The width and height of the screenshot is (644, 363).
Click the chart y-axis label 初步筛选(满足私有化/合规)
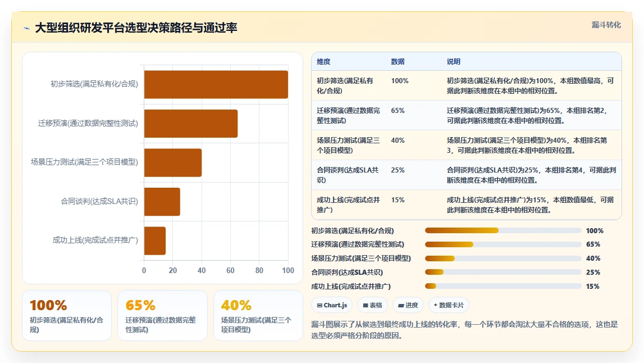tap(94, 84)
